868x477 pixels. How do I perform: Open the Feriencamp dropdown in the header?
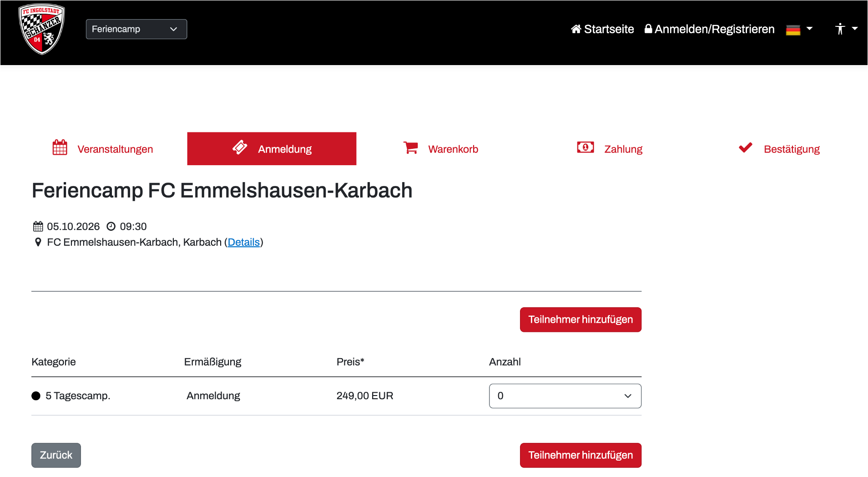(136, 29)
